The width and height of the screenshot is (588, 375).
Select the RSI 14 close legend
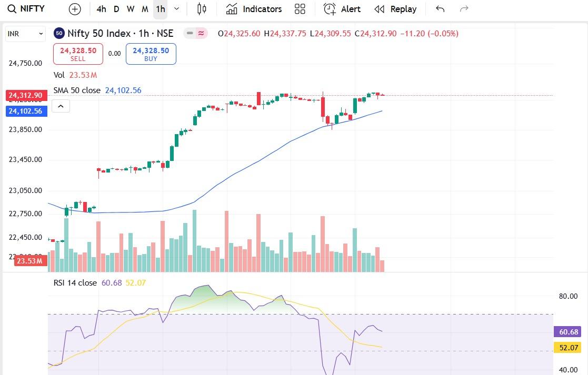75,283
